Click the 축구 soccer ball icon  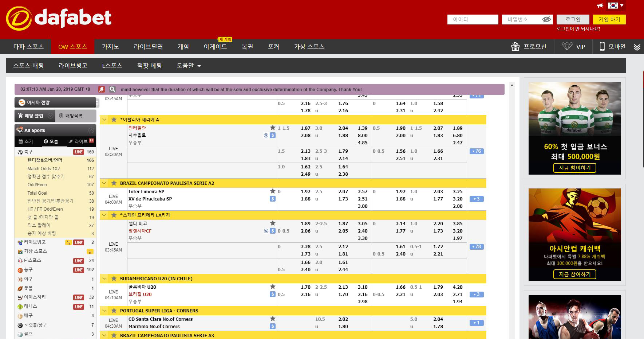pyautogui.click(x=20, y=152)
